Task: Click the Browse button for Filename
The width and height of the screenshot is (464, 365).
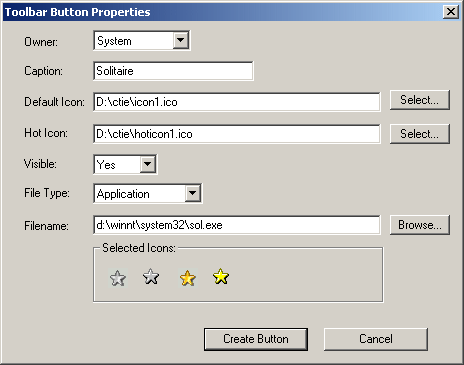Action: pyautogui.click(x=420, y=225)
